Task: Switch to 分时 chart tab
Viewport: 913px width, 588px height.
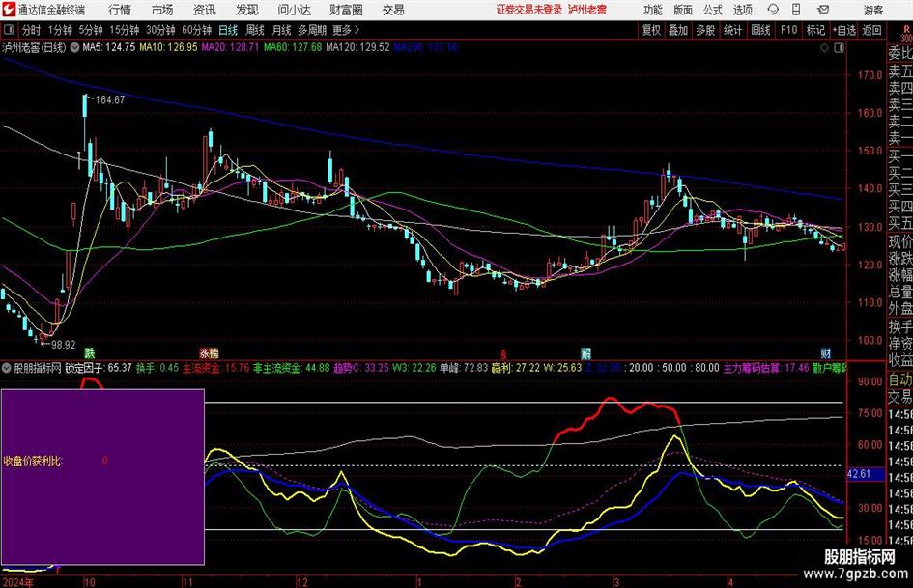Action: click(x=32, y=30)
